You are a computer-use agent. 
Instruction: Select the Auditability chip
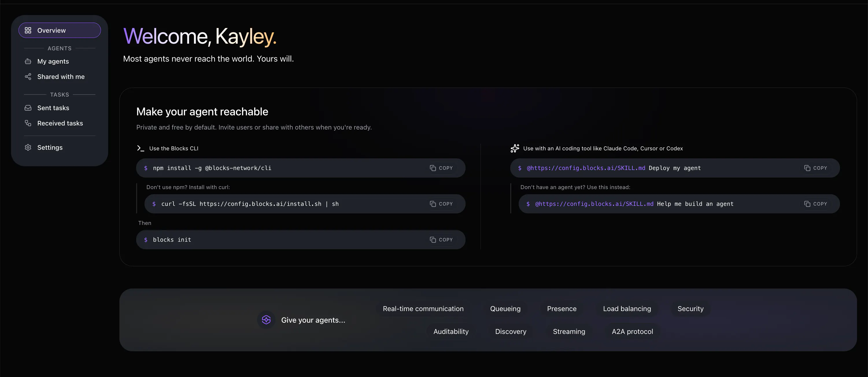coord(451,332)
